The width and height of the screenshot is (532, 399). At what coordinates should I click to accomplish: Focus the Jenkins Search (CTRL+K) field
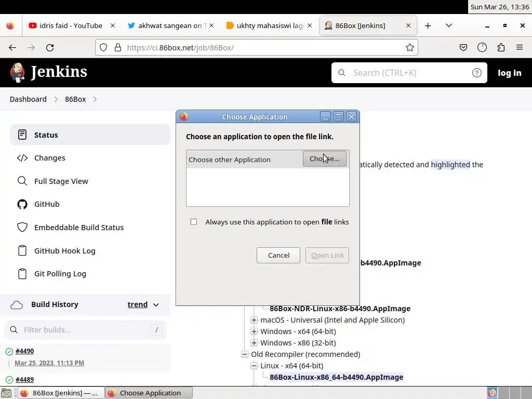tap(409, 73)
